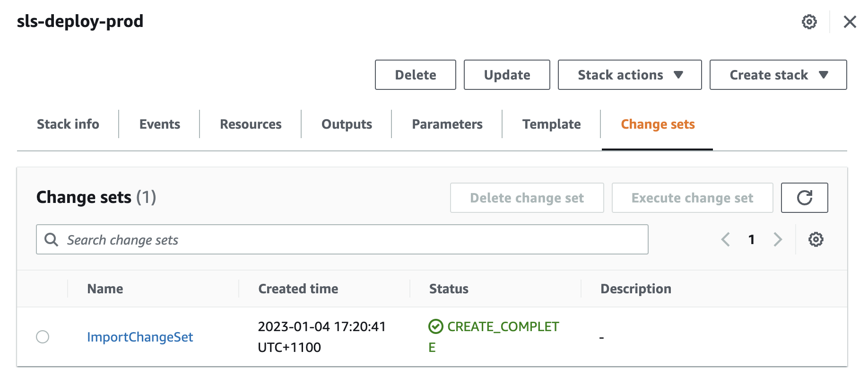The image size is (868, 386).
Task: Open the Outputs tab
Action: coord(347,124)
